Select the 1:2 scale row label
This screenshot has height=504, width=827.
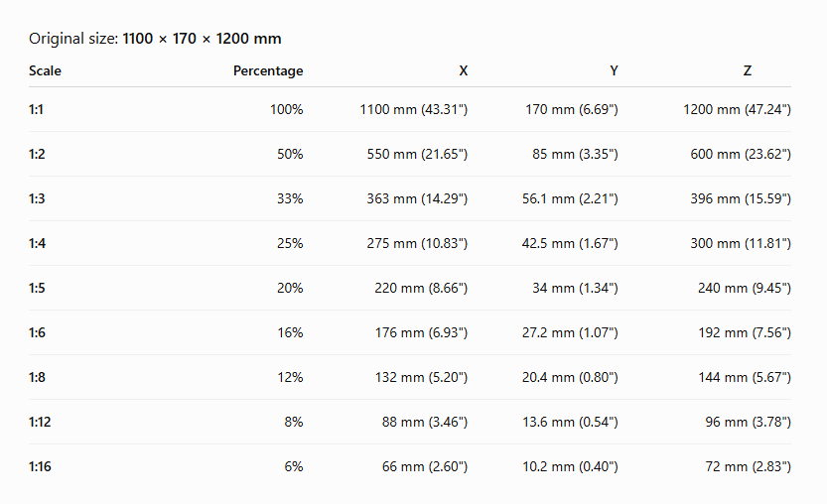click(x=37, y=154)
